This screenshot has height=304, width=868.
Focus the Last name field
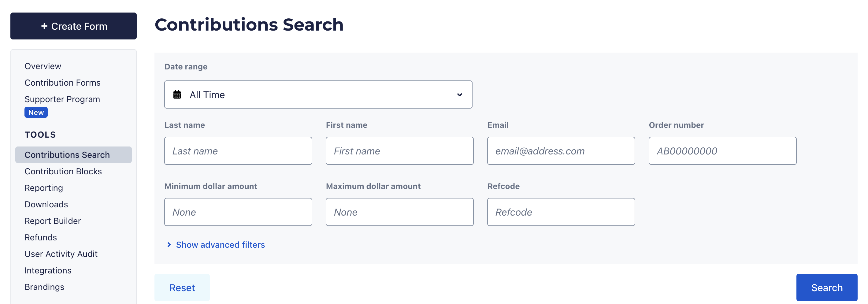pyautogui.click(x=238, y=151)
